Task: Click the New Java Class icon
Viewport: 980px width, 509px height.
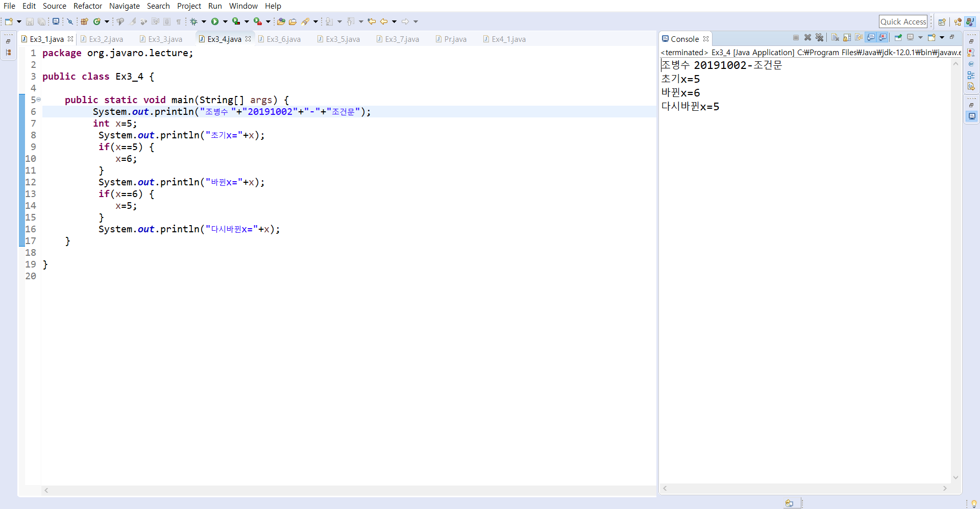Action: point(96,21)
